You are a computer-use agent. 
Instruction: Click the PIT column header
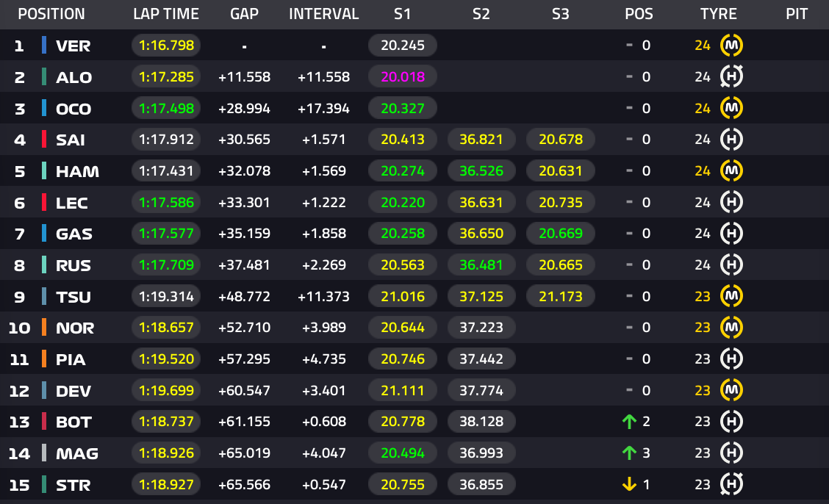[x=797, y=14]
